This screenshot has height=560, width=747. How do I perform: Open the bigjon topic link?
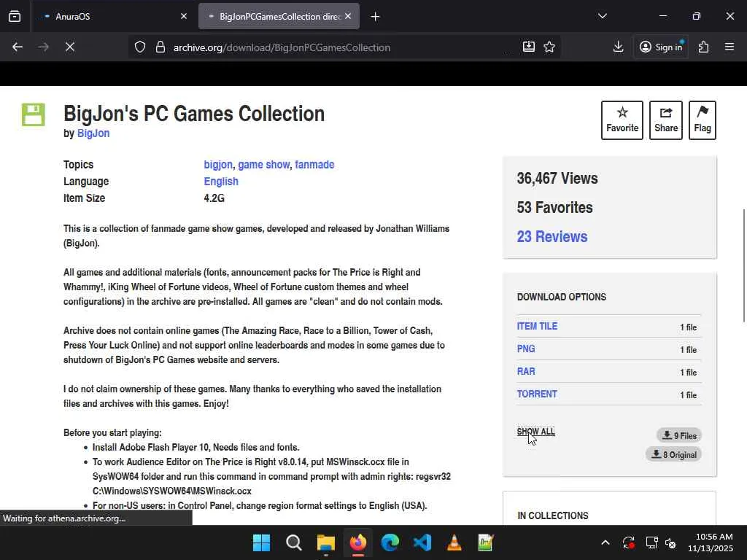point(218,165)
